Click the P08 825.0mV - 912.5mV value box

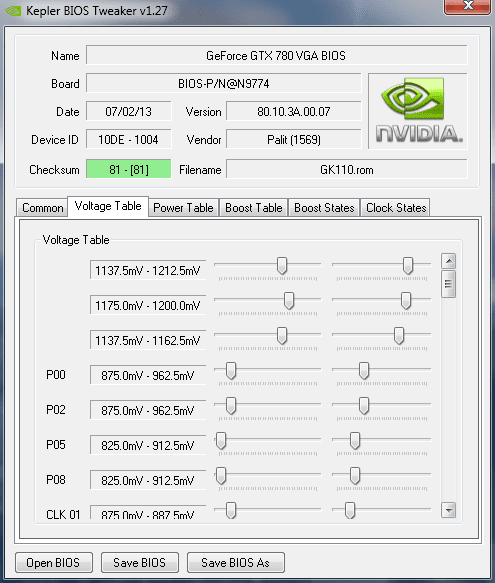coord(148,480)
